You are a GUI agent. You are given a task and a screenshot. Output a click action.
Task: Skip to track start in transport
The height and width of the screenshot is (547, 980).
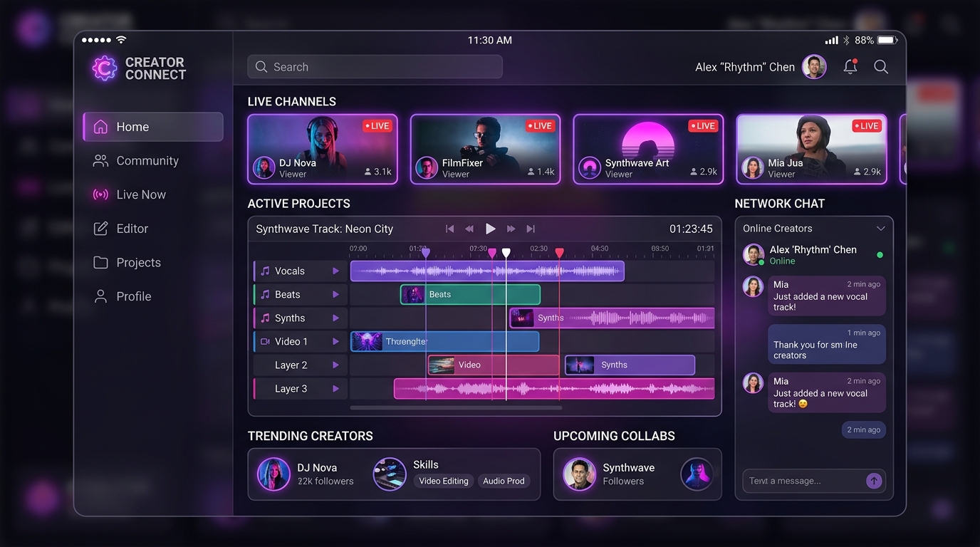point(449,229)
